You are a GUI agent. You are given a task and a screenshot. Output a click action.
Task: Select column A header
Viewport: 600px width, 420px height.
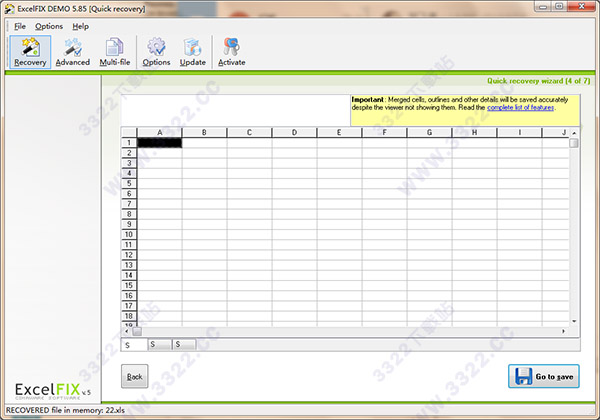160,132
